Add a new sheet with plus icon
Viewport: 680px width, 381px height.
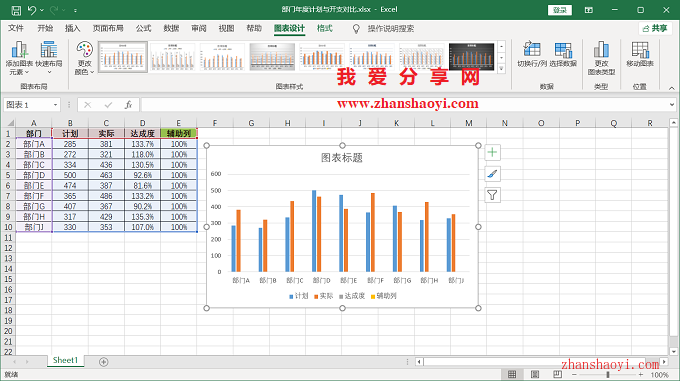pyautogui.click(x=104, y=361)
